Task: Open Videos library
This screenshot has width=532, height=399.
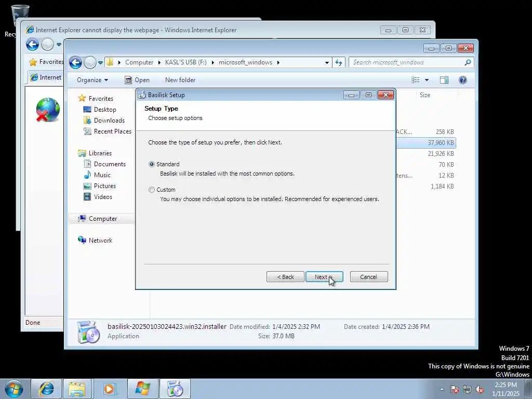Action: coord(103,197)
